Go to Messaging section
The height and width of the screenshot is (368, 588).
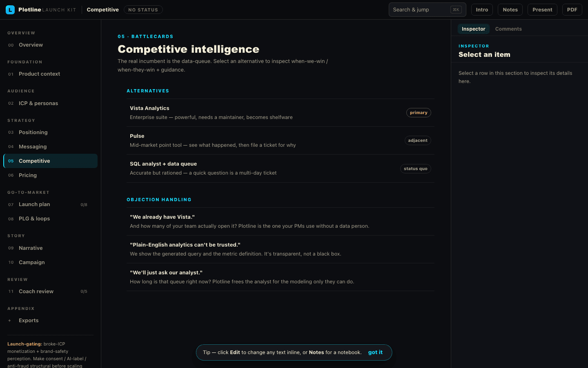[50, 147]
